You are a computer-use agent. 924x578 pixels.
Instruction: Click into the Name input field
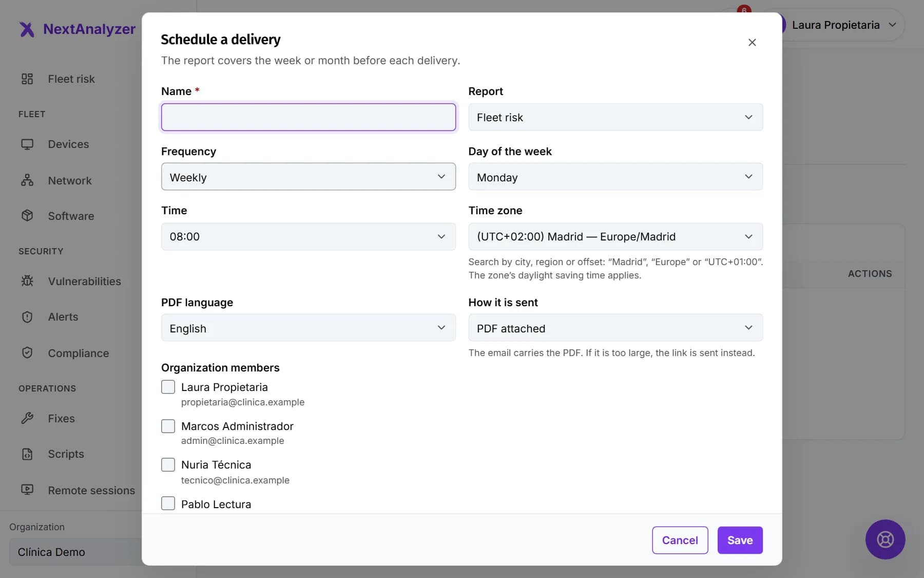pos(309,117)
